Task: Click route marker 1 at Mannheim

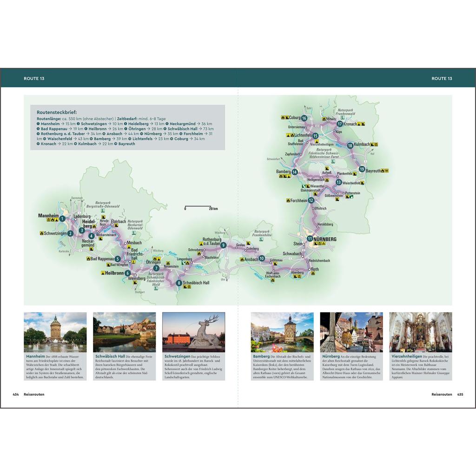Action: 62,218
